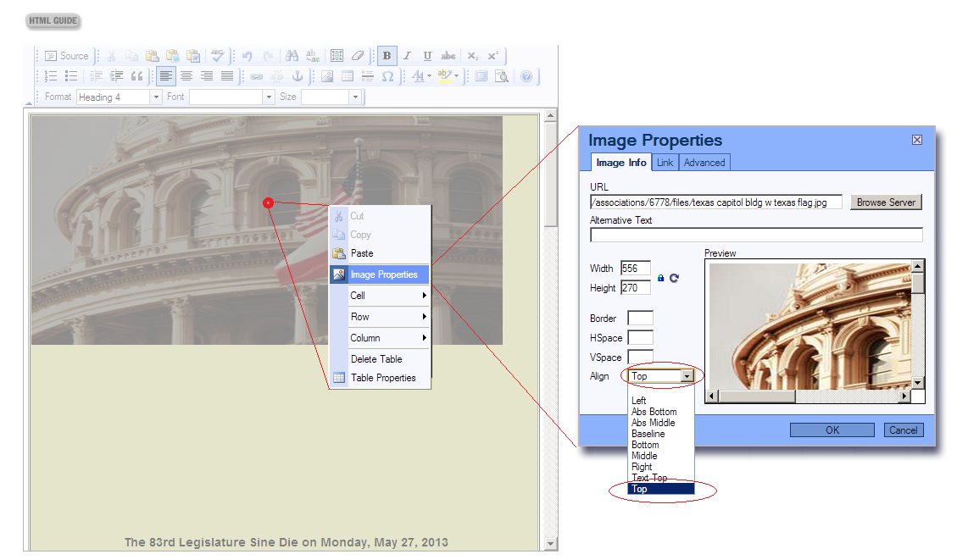Open the special character Omega icon
This screenshot has height=560, width=957.
click(x=387, y=76)
